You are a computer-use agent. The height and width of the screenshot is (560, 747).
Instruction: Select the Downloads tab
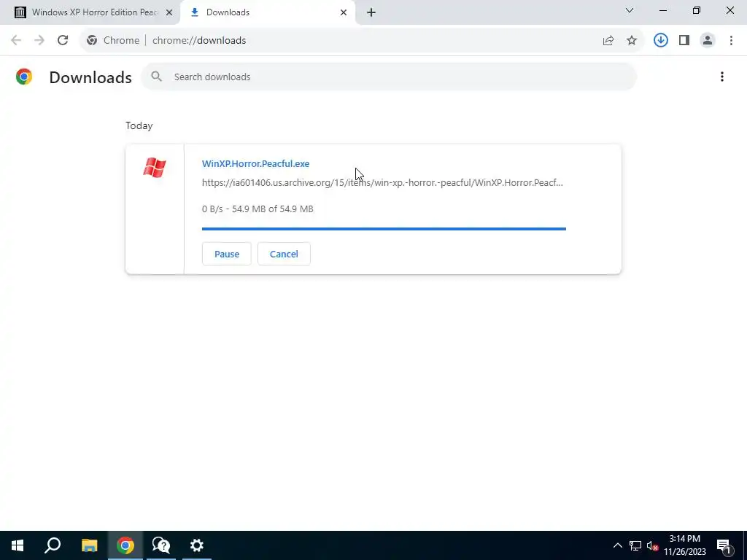pyautogui.click(x=268, y=12)
